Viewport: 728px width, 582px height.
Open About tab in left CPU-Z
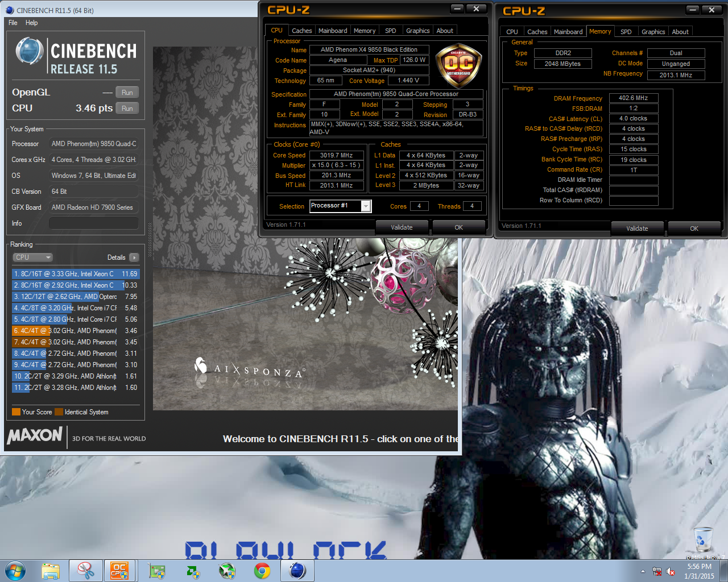click(445, 31)
